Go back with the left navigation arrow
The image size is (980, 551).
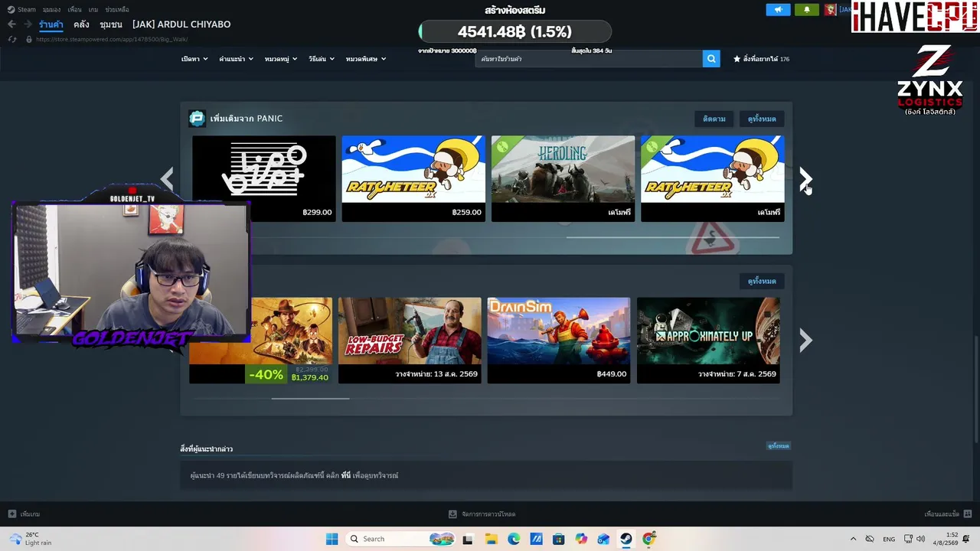click(11, 24)
